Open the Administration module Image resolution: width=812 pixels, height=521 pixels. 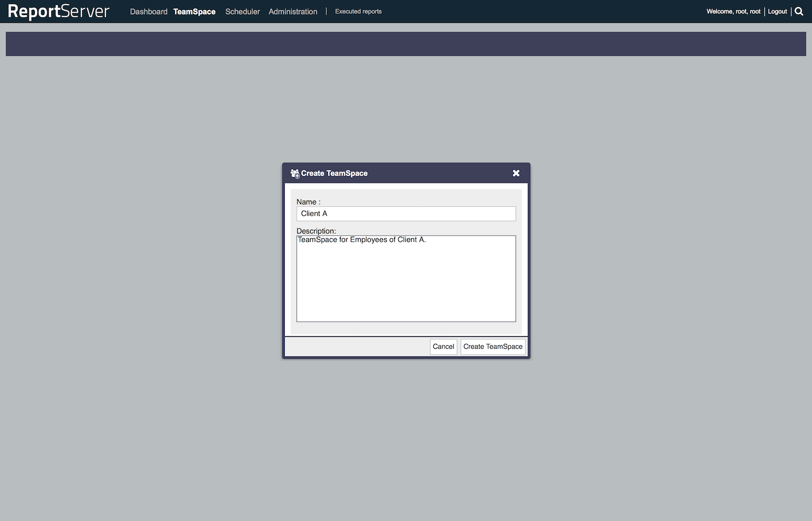point(293,11)
